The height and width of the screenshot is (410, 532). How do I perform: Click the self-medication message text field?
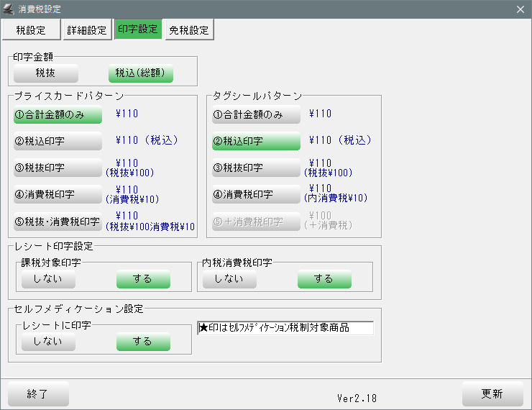[x=285, y=328]
